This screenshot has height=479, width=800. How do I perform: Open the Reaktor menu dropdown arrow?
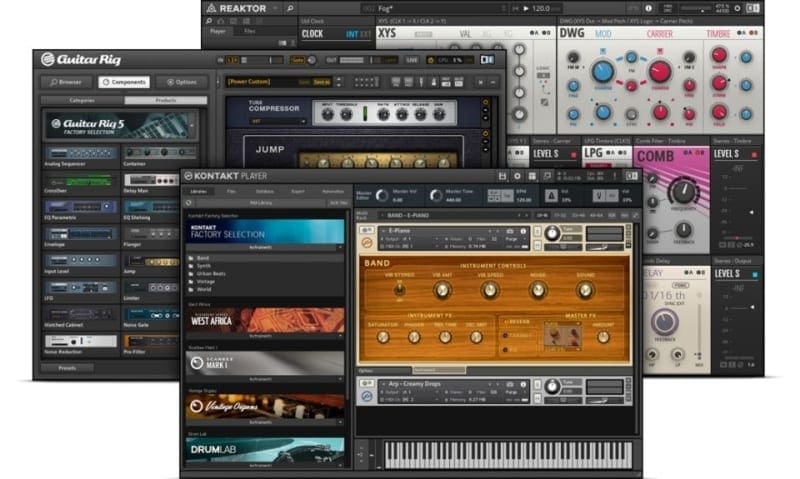(276, 8)
